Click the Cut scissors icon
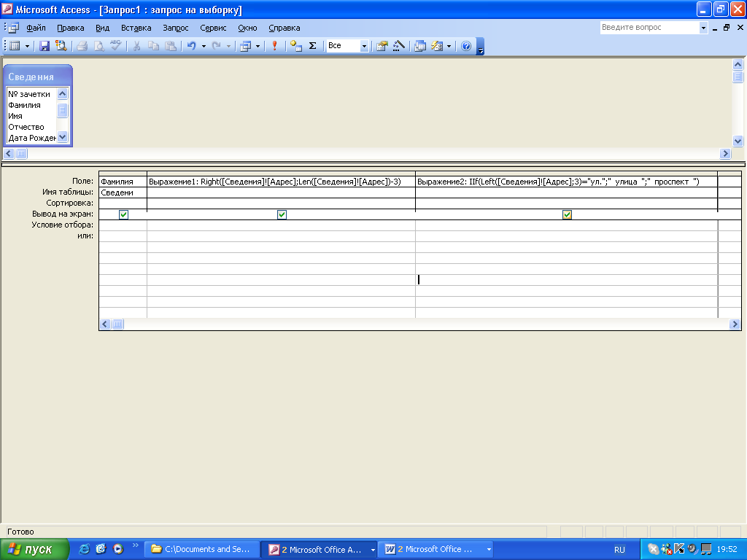The image size is (747, 560). [136, 46]
